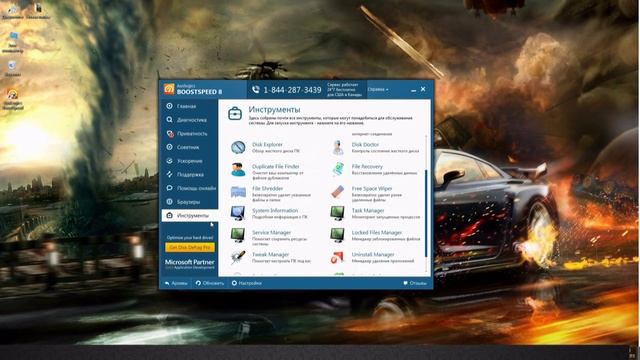
Task: Launch Task Manager from its monitor icon
Action: coord(338,213)
